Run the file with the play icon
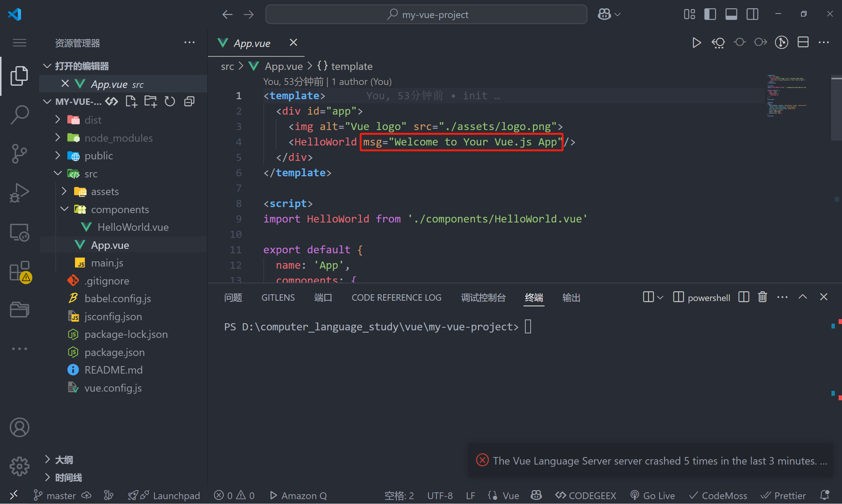The height and width of the screenshot is (504, 842). pos(696,43)
